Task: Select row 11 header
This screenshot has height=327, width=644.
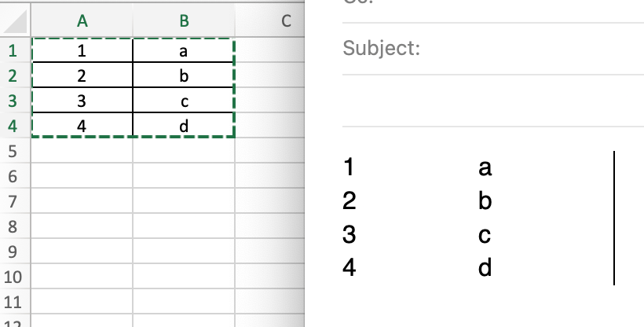Action: click(13, 302)
